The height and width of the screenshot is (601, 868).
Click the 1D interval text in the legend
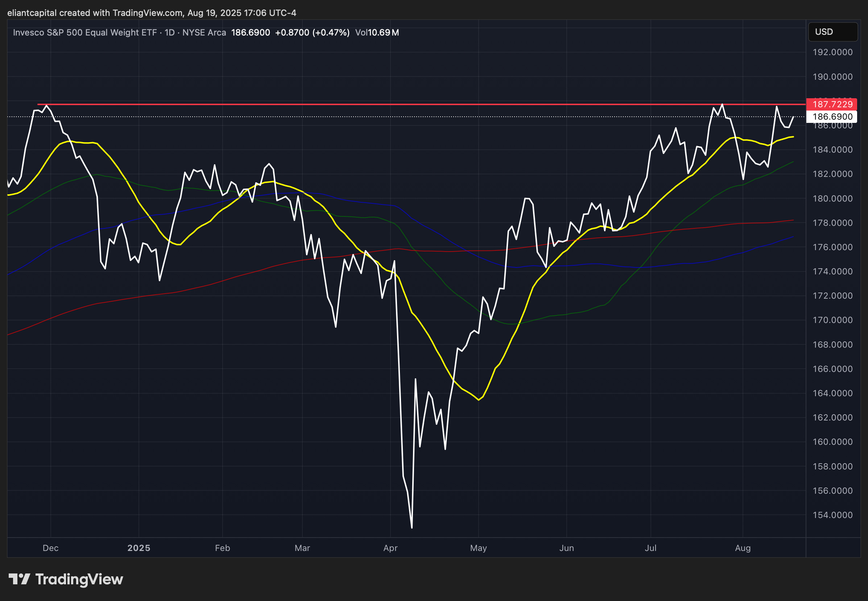[170, 33]
